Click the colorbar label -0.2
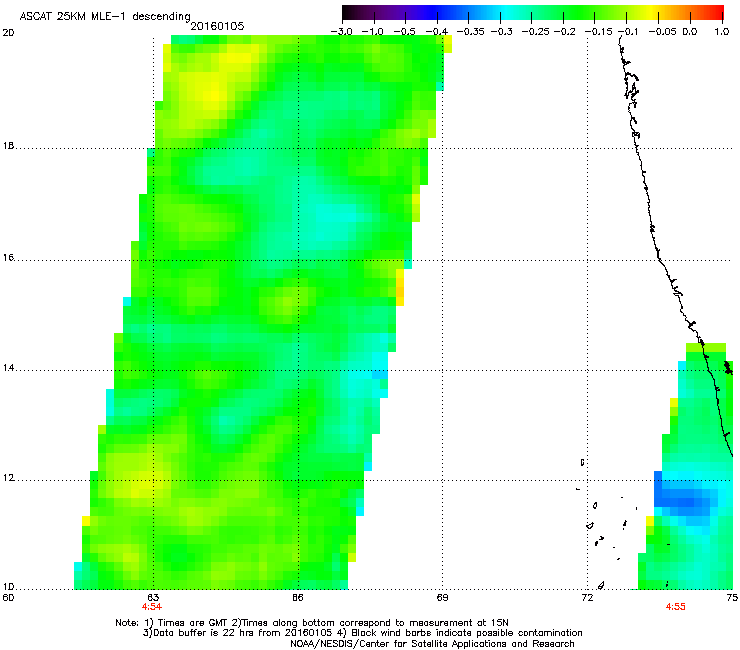This screenshot has height=650, width=740. tap(564, 32)
